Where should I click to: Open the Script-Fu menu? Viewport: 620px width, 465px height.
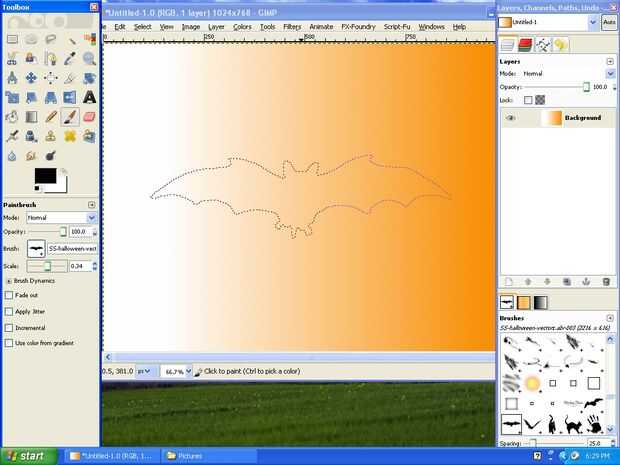tap(397, 27)
